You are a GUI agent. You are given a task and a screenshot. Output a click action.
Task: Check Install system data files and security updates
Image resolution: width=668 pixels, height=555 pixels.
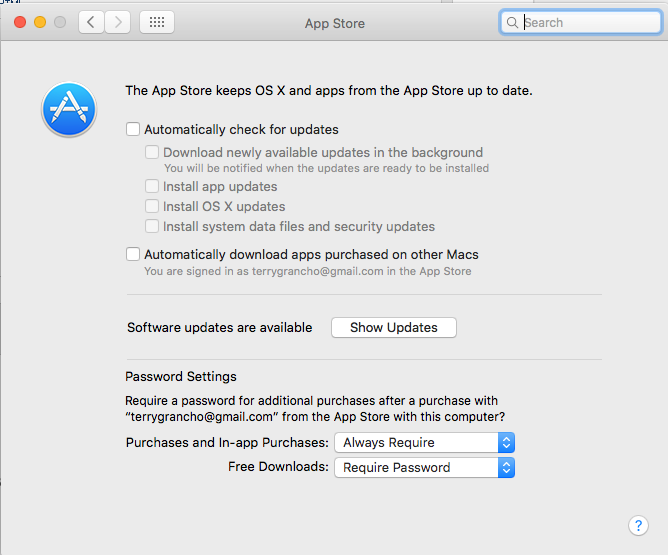tap(152, 226)
